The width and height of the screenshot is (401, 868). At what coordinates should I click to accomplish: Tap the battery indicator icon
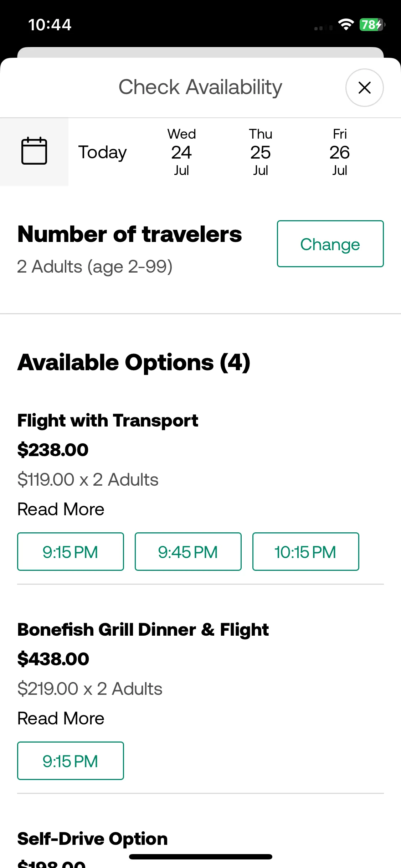[x=372, y=25]
